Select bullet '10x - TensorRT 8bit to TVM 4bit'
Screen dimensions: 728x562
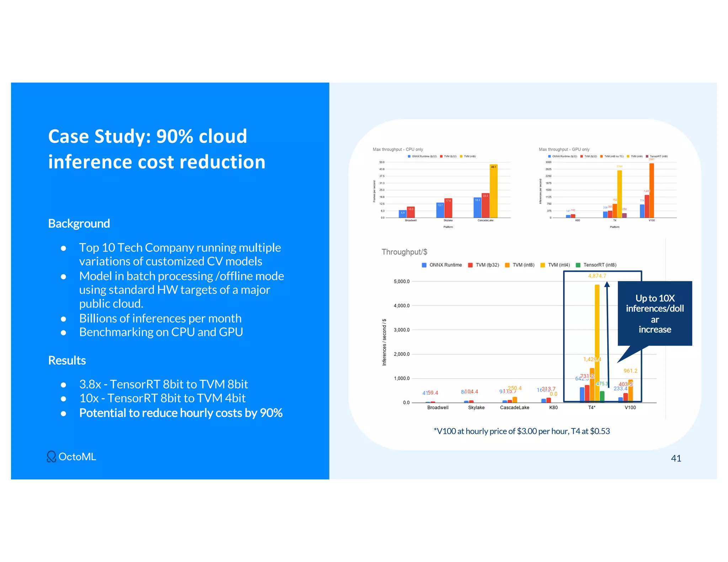tap(162, 398)
